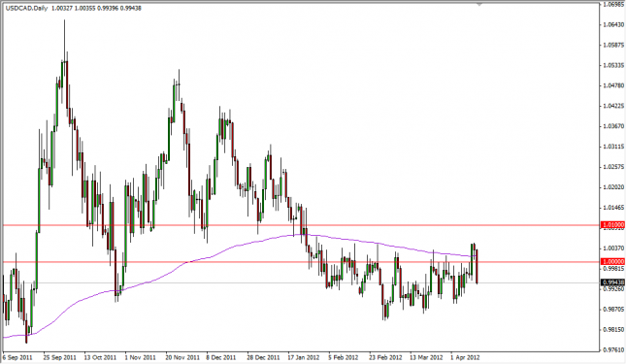Click the 1.02020 price axis label
626x364 pixels.
pyautogui.click(x=613, y=186)
